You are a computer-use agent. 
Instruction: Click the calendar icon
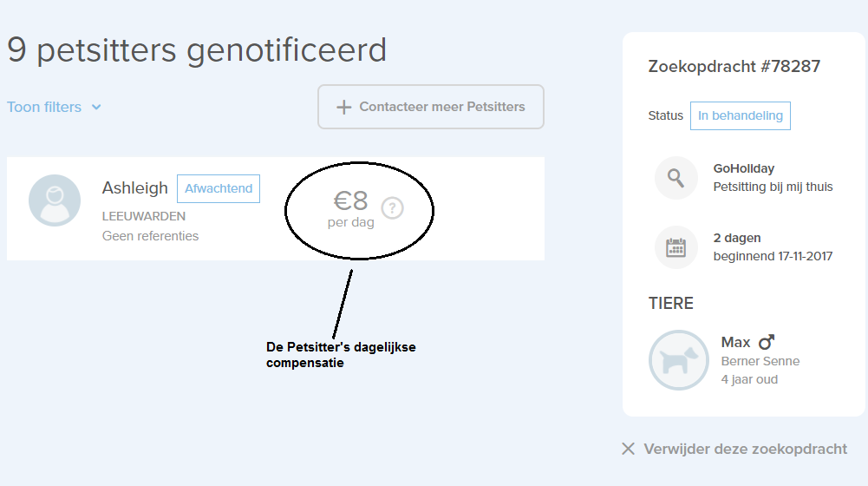pos(676,247)
